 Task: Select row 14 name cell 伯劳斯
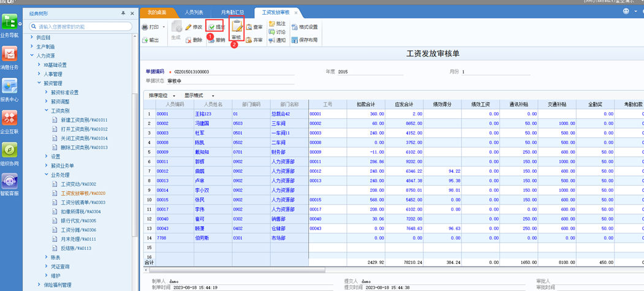213,238
